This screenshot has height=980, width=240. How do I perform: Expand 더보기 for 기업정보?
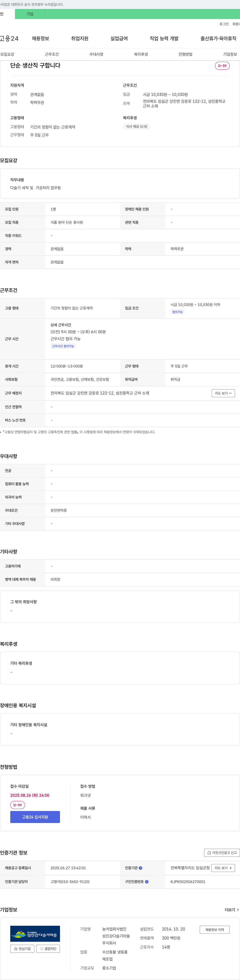(232, 909)
